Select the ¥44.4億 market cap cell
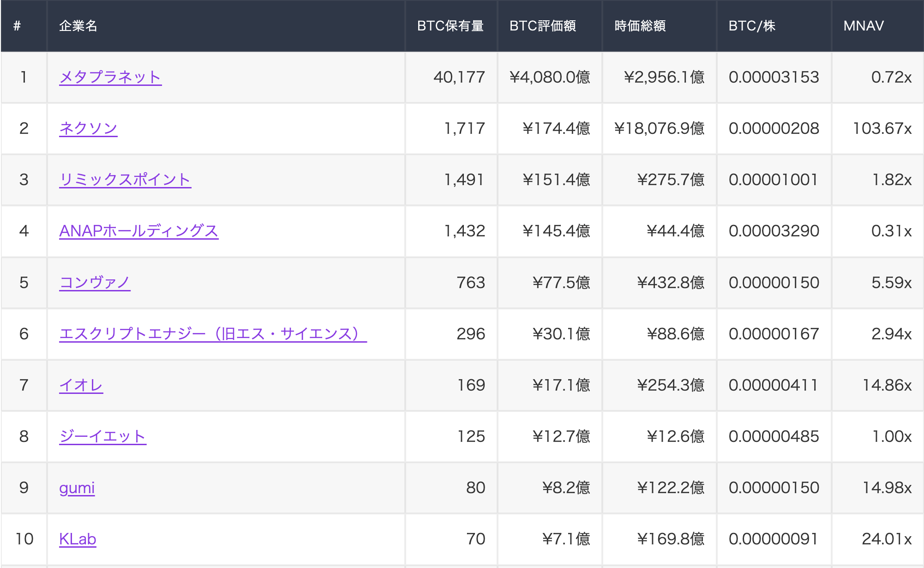The image size is (924, 568). 660,231
